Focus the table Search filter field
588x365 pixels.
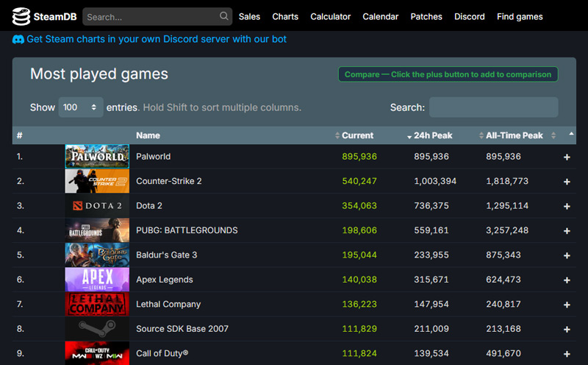click(x=493, y=107)
